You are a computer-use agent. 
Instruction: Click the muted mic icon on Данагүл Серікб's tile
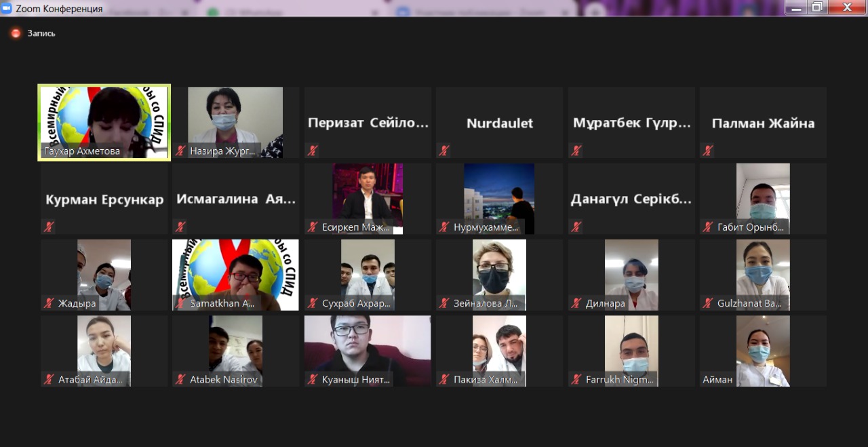[x=576, y=227]
